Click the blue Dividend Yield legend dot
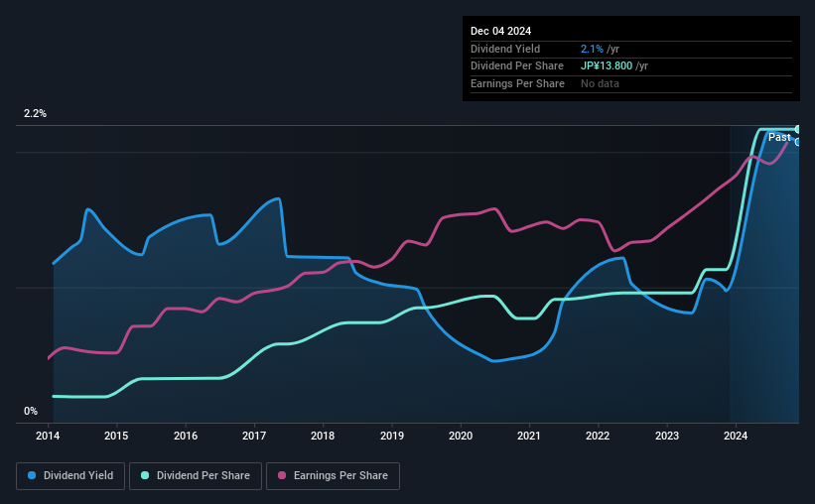 point(33,476)
